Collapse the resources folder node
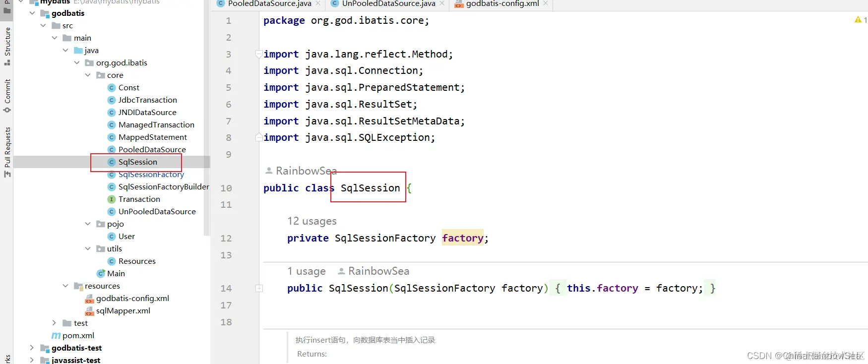The width and height of the screenshot is (868, 364). pos(65,286)
